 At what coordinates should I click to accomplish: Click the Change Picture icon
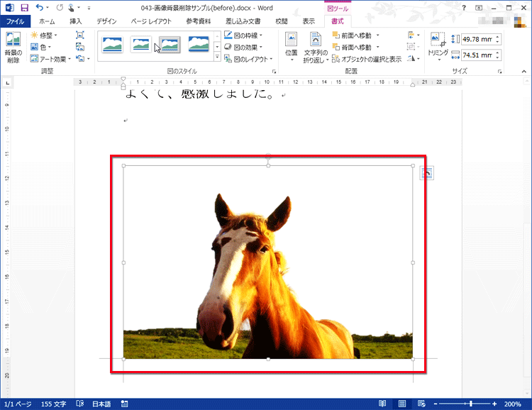pos(80,47)
